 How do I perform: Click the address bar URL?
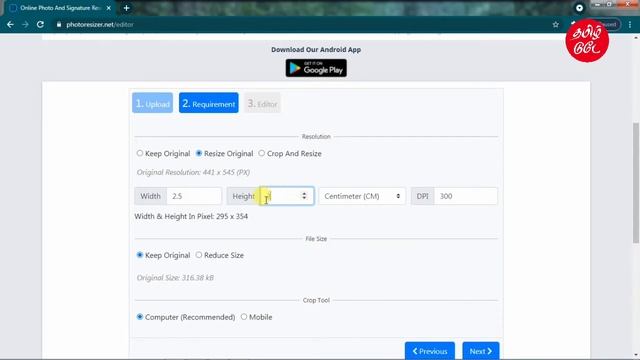tap(100, 24)
